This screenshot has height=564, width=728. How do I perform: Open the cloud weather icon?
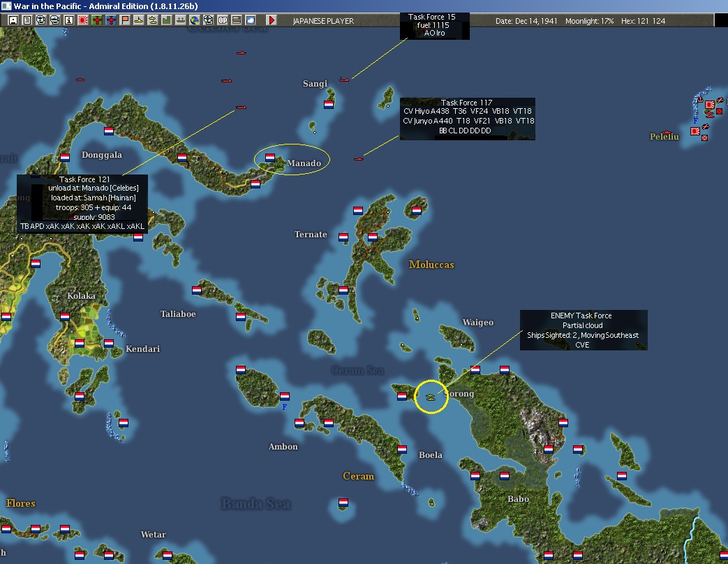pos(251,20)
